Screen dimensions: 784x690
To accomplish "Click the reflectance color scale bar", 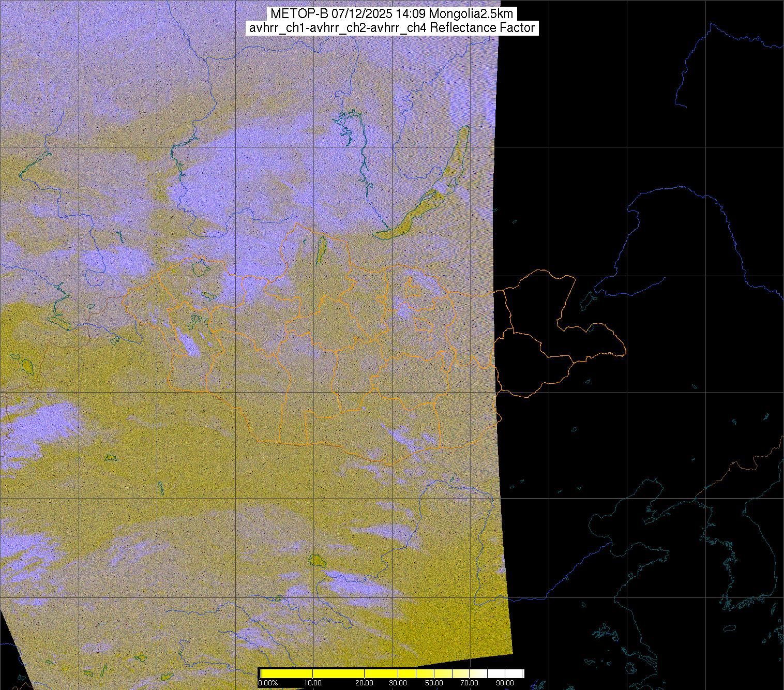I will pyautogui.click(x=391, y=673).
